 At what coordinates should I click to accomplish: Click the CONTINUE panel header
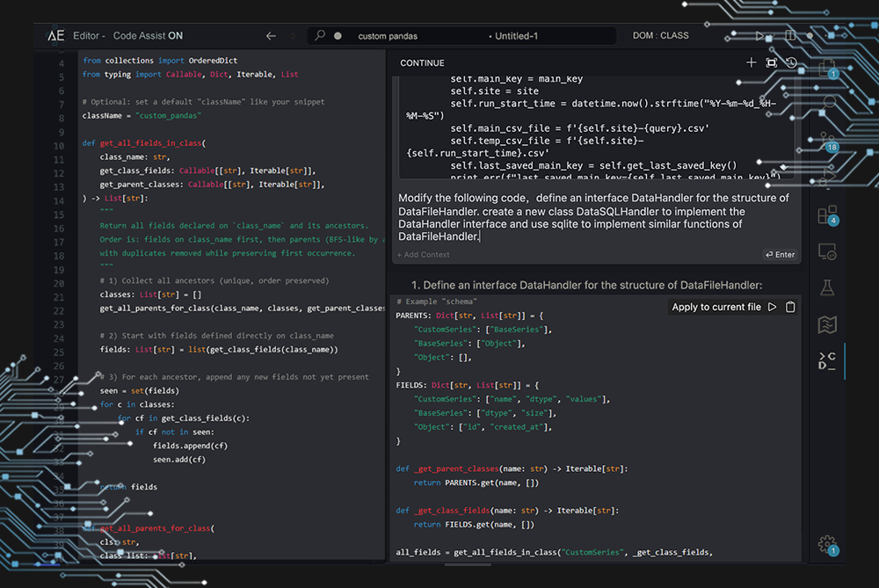[422, 63]
